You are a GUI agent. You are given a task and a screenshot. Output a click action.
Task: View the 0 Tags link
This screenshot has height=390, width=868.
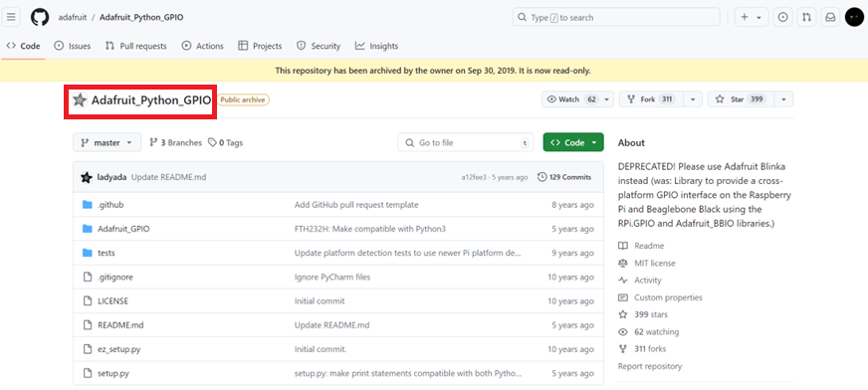point(225,142)
